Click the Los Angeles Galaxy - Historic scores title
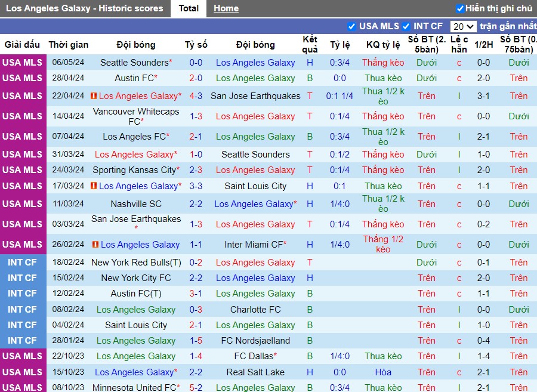The height and width of the screenshot is (392, 537). (85, 8)
